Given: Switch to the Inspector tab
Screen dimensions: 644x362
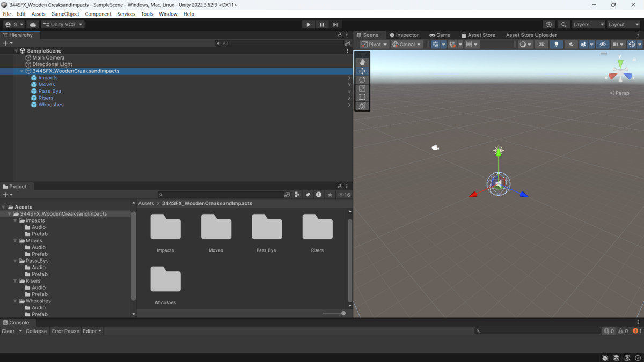Looking at the screenshot, I should pyautogui.click(x=404, y=35).
